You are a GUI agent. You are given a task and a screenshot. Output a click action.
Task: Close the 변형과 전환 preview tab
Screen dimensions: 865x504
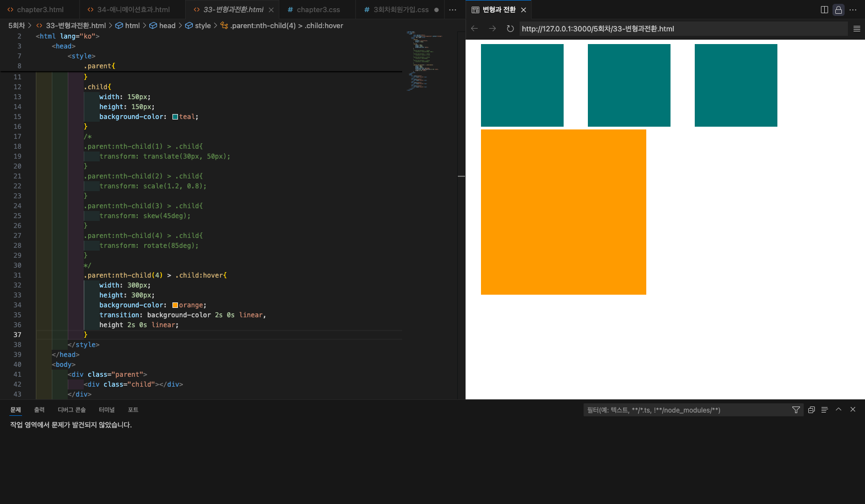(x=523, y=10)
